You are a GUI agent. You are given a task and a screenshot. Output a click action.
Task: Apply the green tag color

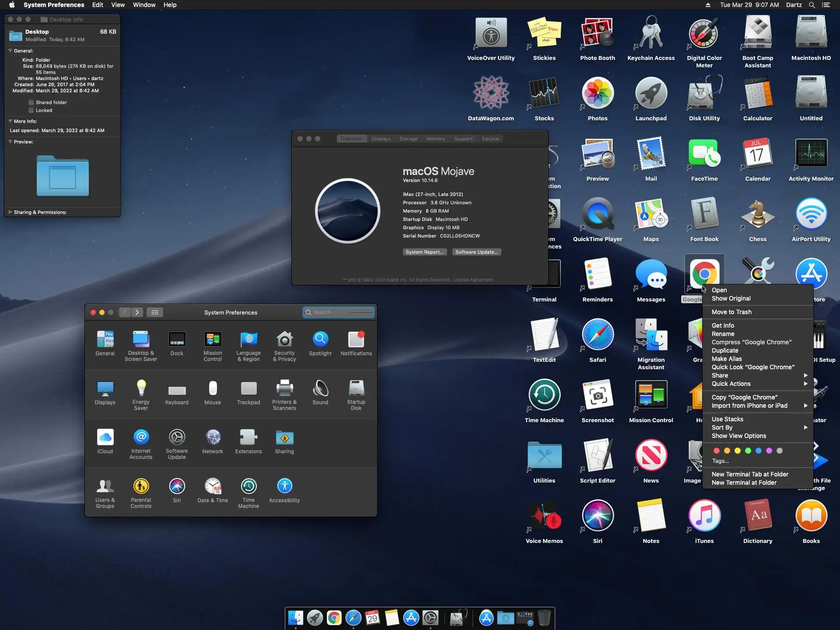click(748, 451)
